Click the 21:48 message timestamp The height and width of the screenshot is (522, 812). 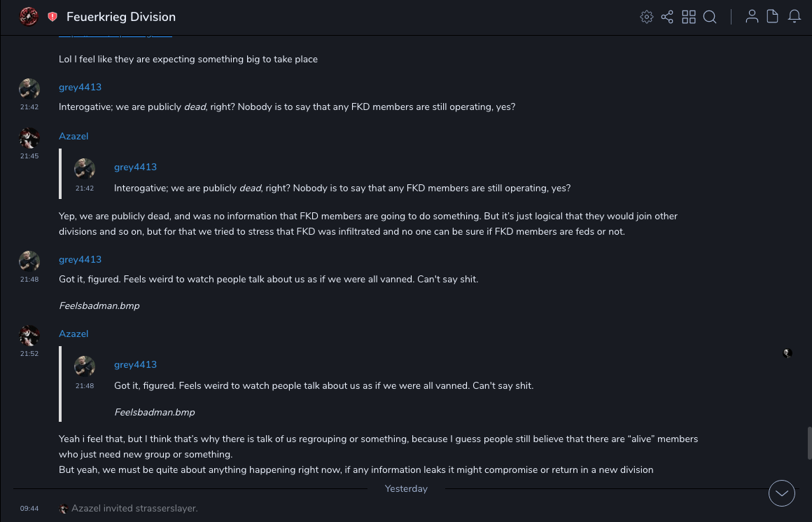[29, 279]
